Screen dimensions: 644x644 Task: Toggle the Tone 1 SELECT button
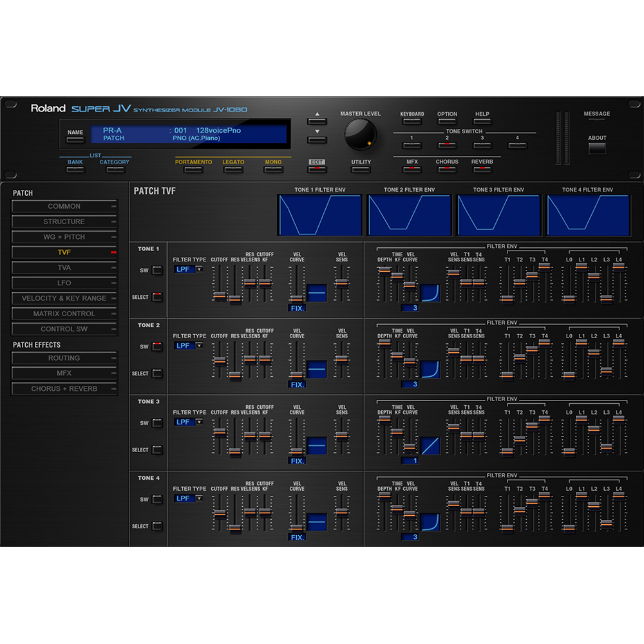tap(157, 297)
